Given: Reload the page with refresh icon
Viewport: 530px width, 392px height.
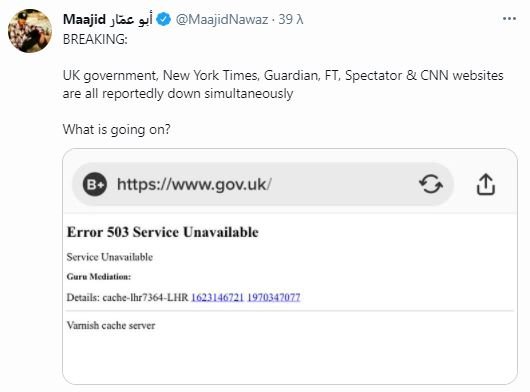Looking at the screenshot, I should pyautogui.click(x=431, y=184).
